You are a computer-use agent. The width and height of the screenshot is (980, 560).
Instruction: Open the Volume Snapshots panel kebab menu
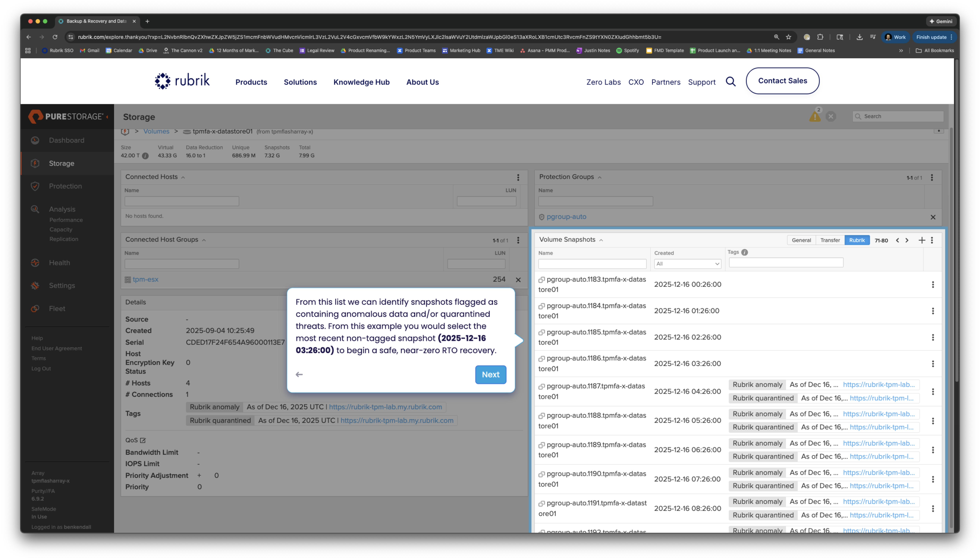(x=932, y=240)
